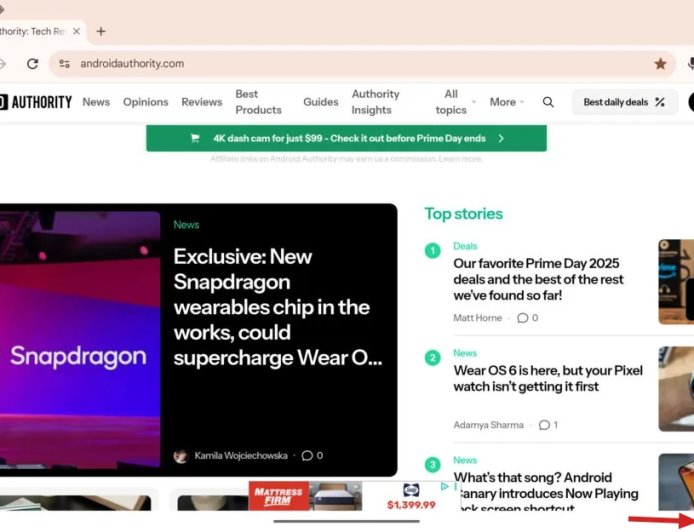
Task: Open the site search magnifier icon
Action: (x=548, y=102)
